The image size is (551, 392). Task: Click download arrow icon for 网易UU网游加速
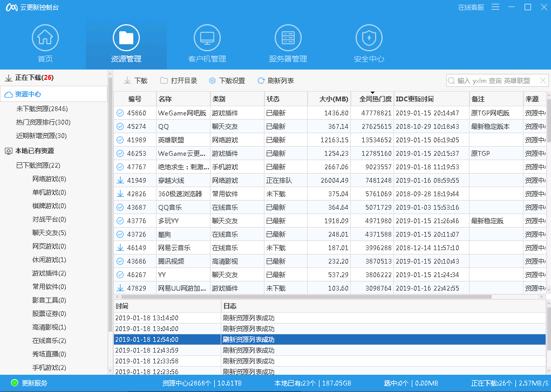120,288
